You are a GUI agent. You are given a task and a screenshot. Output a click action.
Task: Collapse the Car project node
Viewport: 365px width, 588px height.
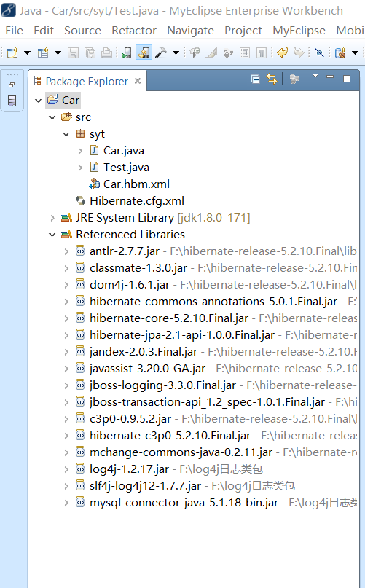(x=38, y=101)
